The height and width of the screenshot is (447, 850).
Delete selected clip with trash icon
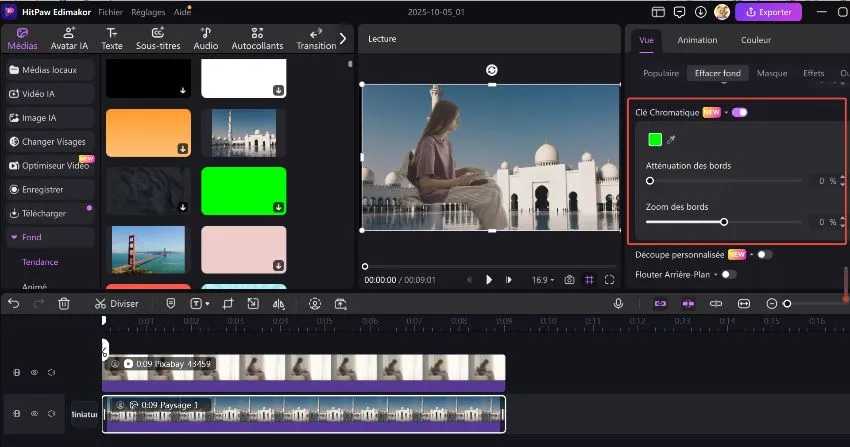(64, 303)
